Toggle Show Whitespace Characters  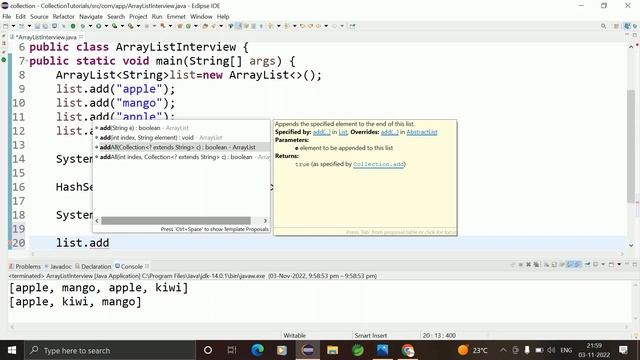[261, 26]
